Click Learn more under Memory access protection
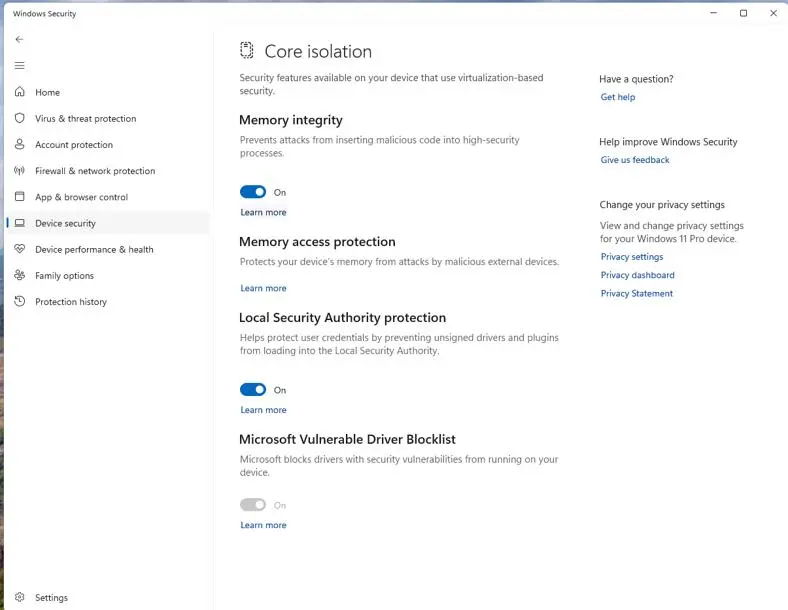The width and height of the screenshot is (788, 610). coord(263,288)
